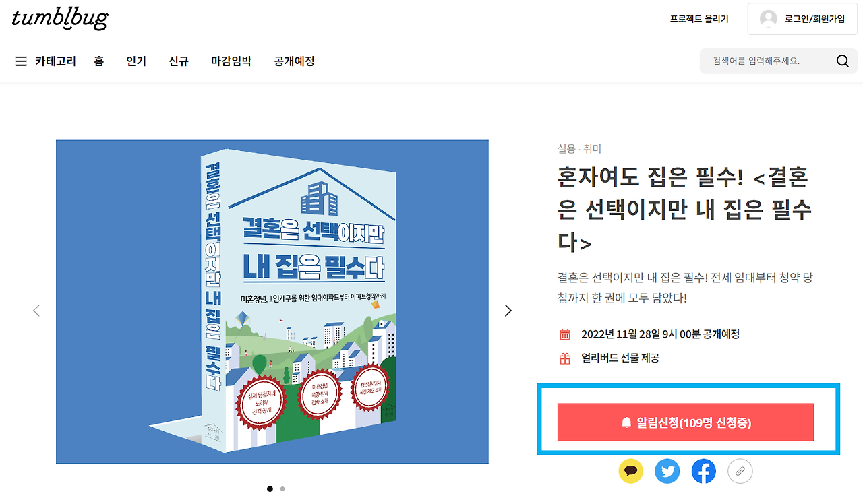Viewport: 863px width, 504px height.
Task: Go to tumblbug logo home
Action: click(x=59, y=18)
